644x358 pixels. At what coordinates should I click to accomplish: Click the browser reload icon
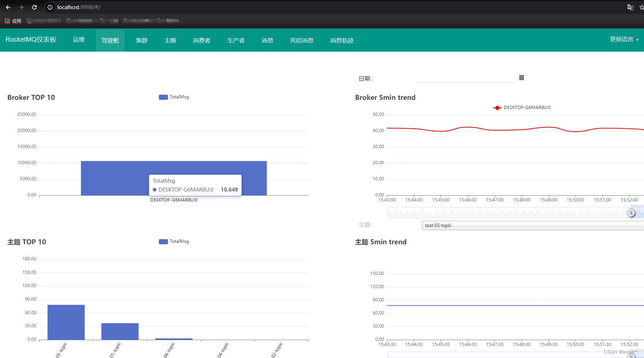click(x=34, y=7)
